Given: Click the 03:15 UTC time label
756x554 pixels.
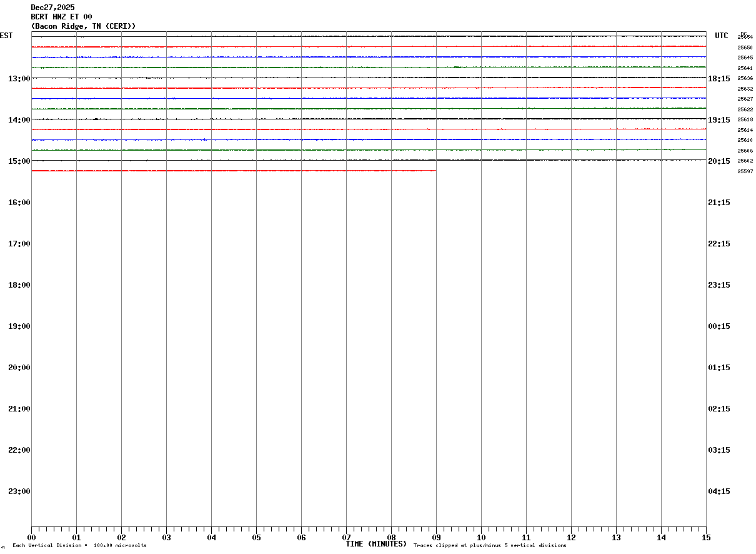Looking at the screenshot, I should click(x=719, y=450).
